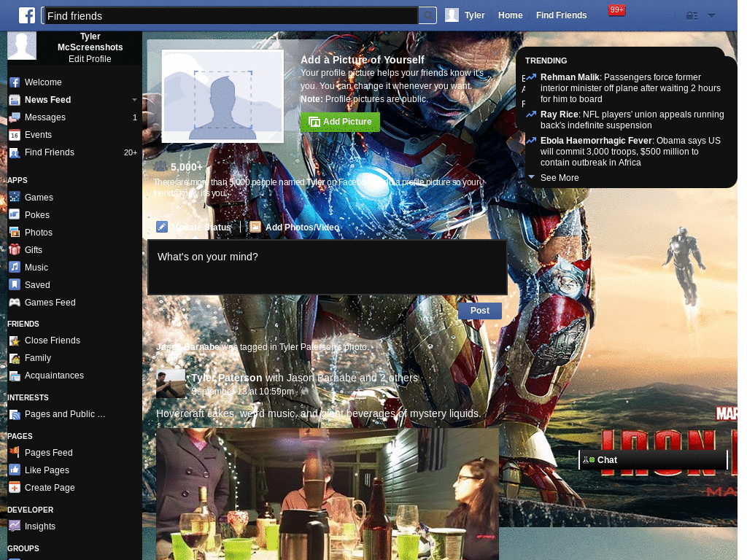747x560 pixels.
Task: Click the Insights chart icon
Action: point(15,526)
